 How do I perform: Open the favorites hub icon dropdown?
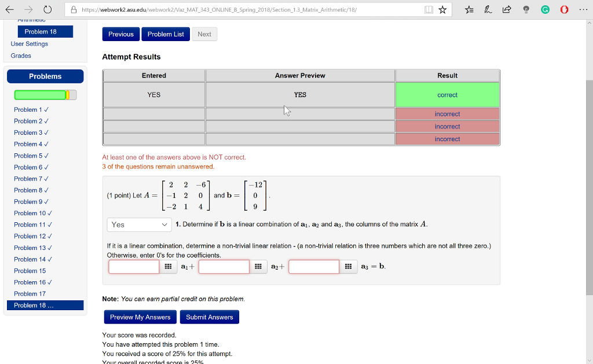pos(470,9)
